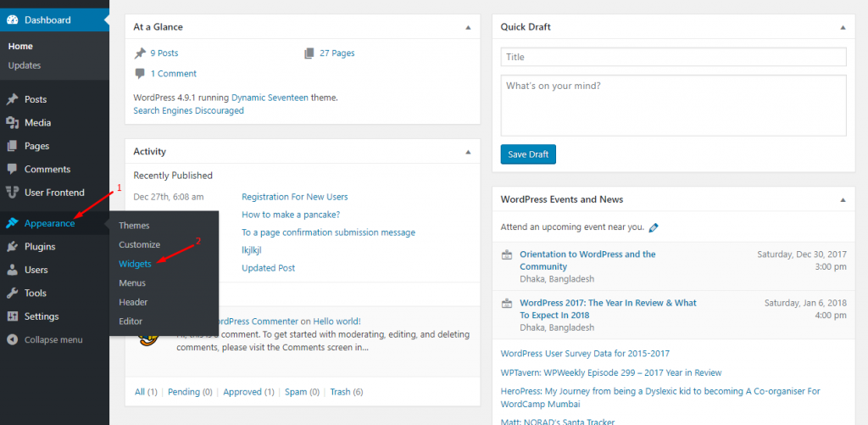This screenshot has height=425, width=868.
Task: Collapse the Activity panel
Action: (x=468, y=152)
